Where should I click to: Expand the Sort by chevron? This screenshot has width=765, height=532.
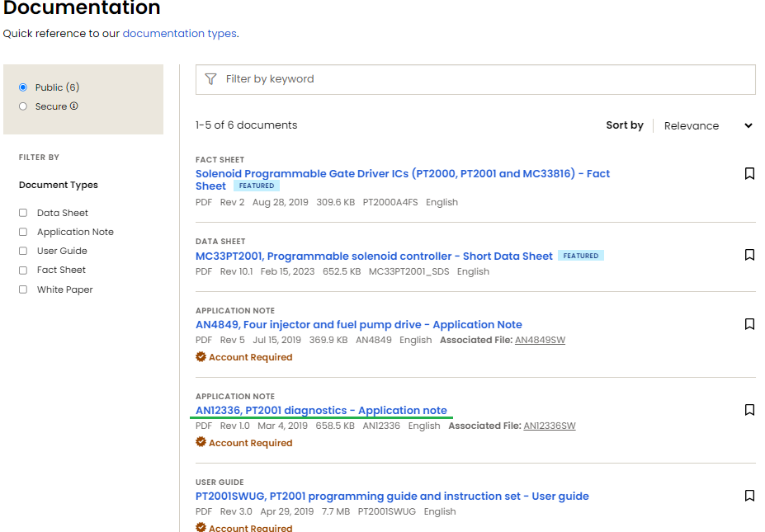click(748, 125)
